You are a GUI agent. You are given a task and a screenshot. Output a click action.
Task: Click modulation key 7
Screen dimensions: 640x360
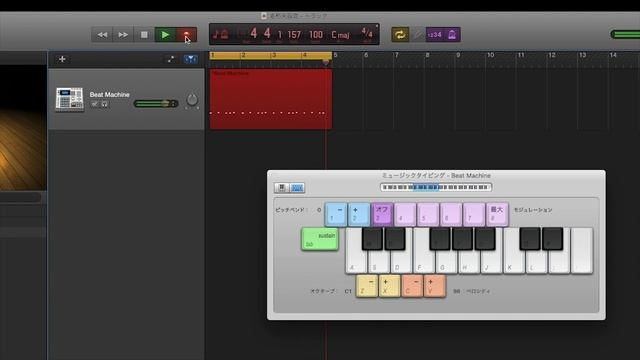(x=474, y=214)
